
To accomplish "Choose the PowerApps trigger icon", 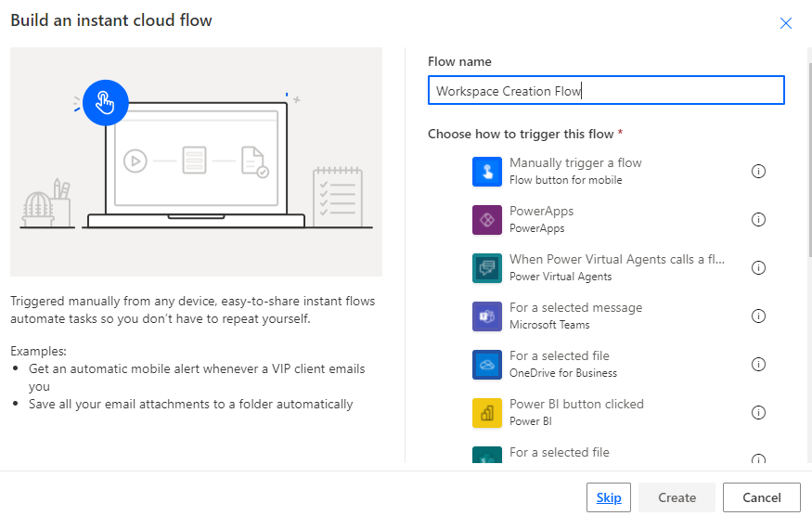I will click(x=487, y=220).
